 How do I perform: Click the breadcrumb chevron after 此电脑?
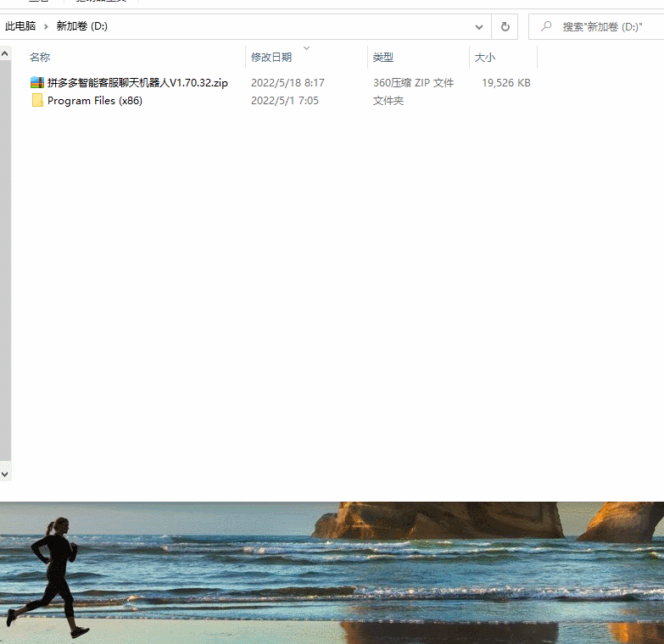point(46,26)
